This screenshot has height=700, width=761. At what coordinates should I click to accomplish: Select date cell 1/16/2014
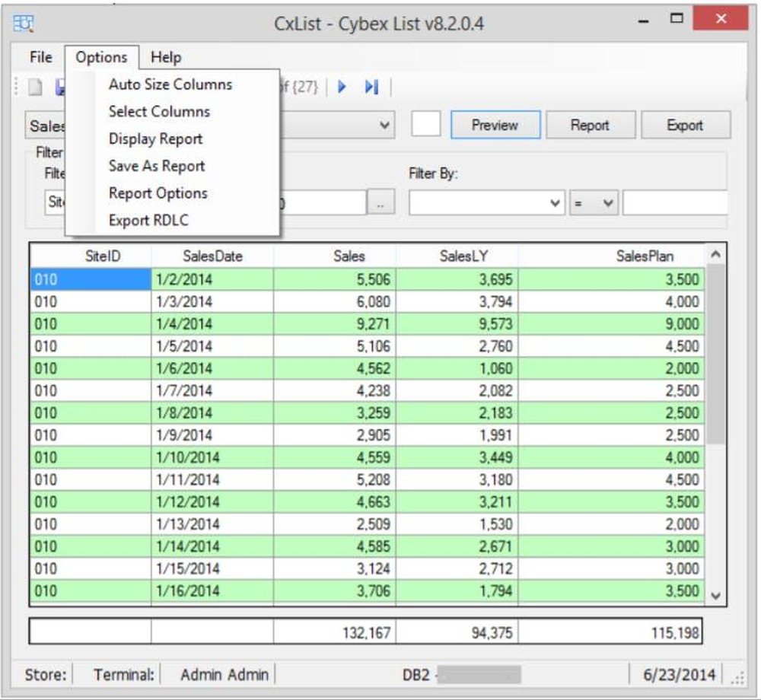[x=212, y=591]
